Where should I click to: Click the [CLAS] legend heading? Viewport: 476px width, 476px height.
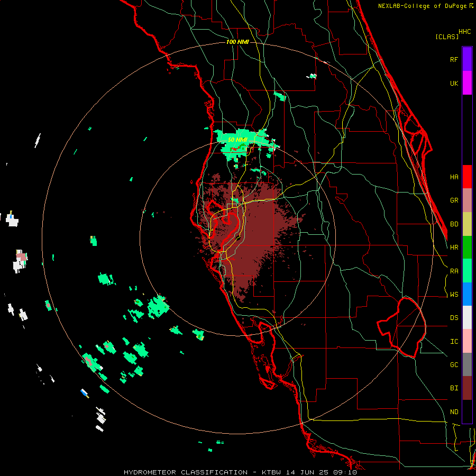447,36
